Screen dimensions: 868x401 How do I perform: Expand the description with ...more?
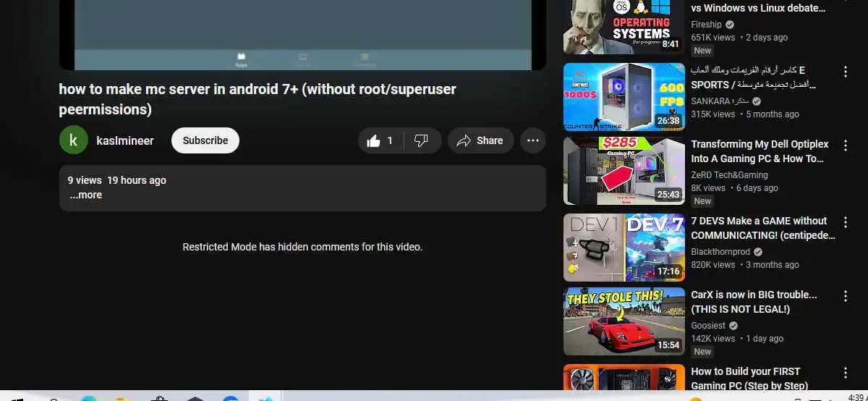[85, 195]
